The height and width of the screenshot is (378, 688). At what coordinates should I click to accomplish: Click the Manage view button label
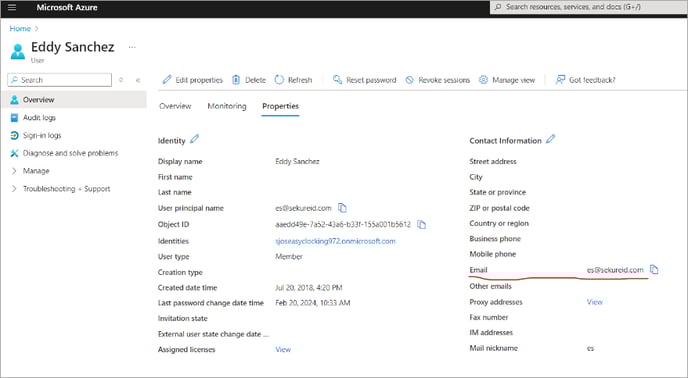tap(514, 80)
